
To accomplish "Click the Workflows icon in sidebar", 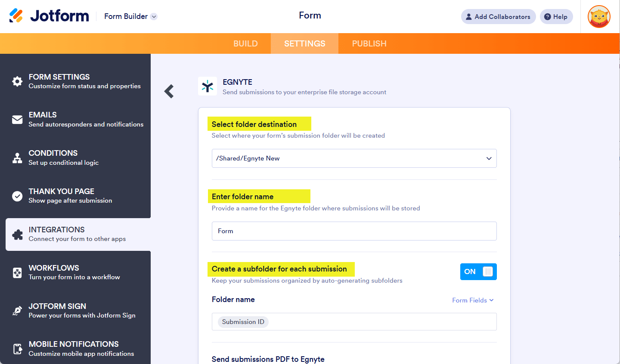I will (17, 273).
